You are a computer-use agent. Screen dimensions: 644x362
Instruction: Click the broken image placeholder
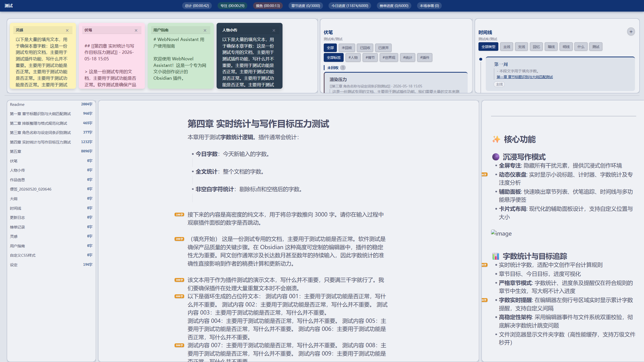tap(501, 233)
